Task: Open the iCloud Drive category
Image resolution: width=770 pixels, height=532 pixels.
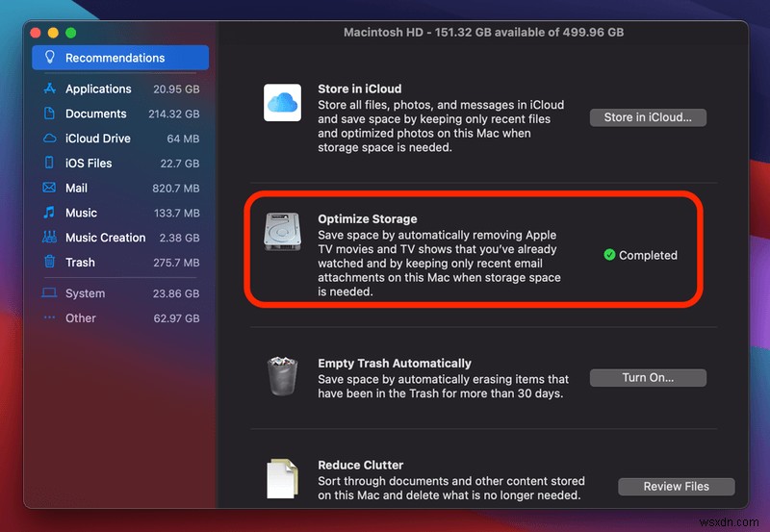Action: click(x=120, y=139)
